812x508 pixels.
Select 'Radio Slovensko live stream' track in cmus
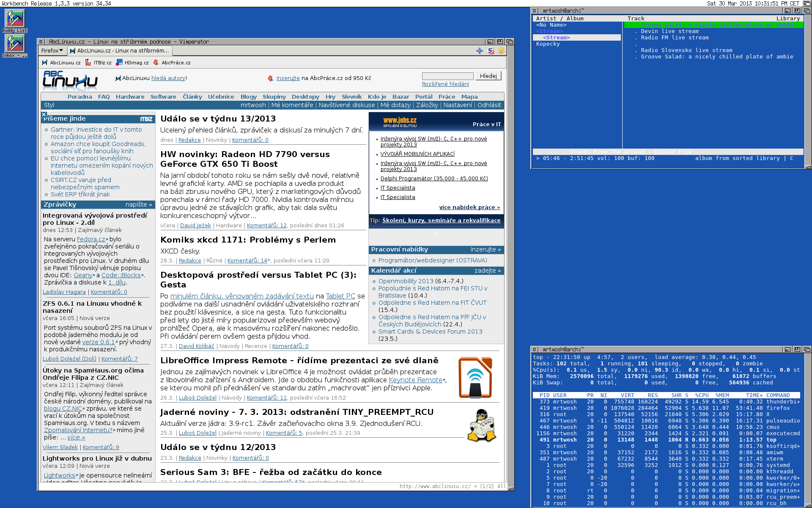686,50
